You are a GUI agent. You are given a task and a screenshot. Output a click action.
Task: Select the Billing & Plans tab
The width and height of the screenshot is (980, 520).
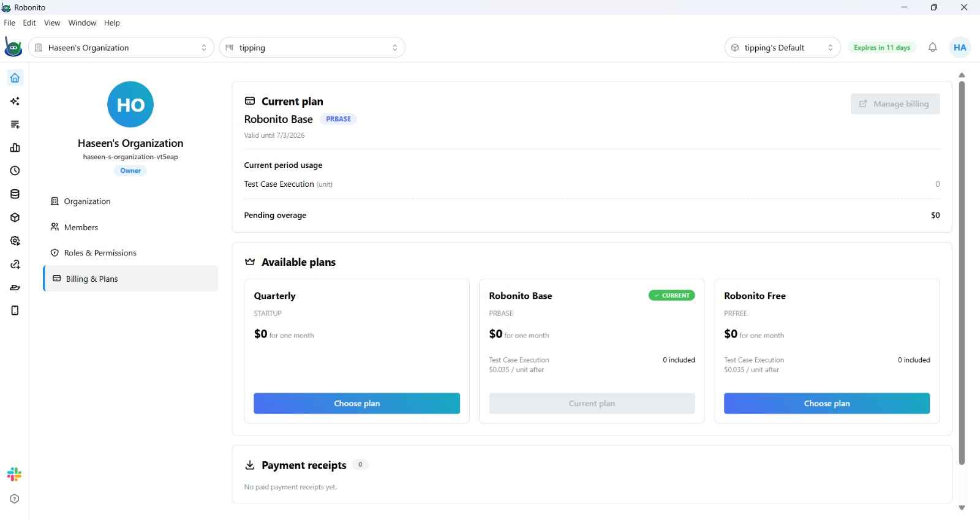(130, 278)
